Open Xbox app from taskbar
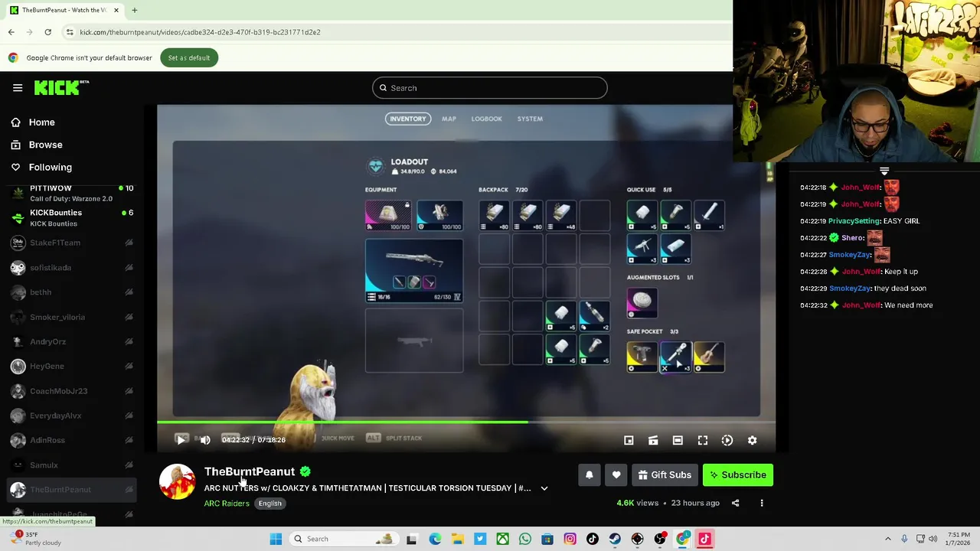Image resolution: width=980 pixels, height=551 pixels. (502, 539)
